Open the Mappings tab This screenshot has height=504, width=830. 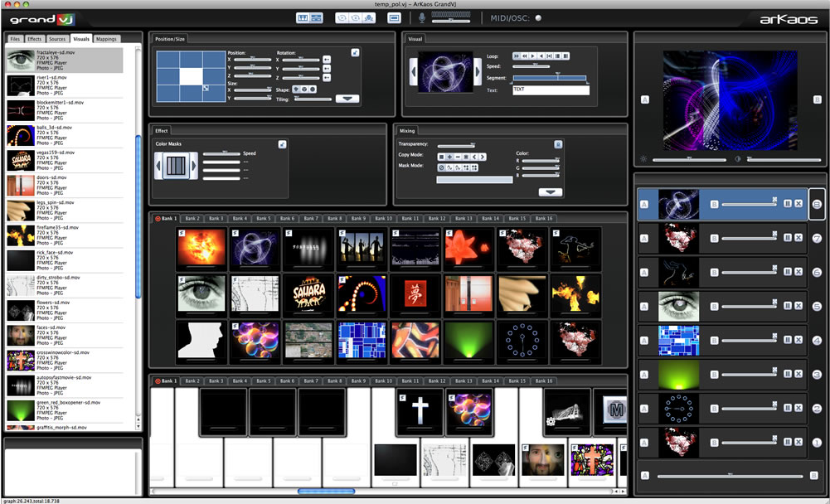coord(106,39)
